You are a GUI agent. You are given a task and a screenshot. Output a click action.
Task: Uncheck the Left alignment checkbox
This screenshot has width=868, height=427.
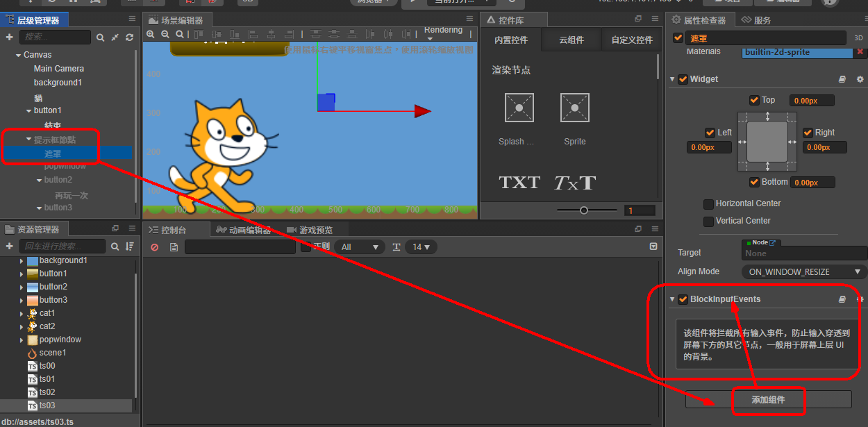[x=710, y=133]
